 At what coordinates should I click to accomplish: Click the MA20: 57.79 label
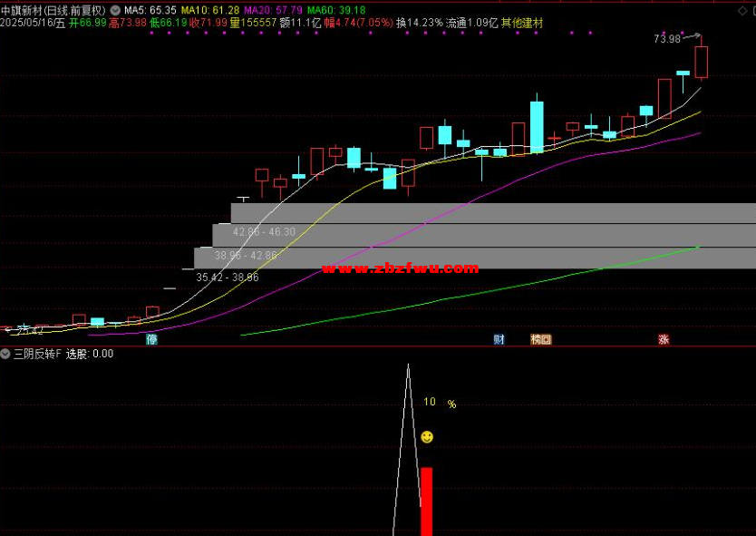(274, 10)
